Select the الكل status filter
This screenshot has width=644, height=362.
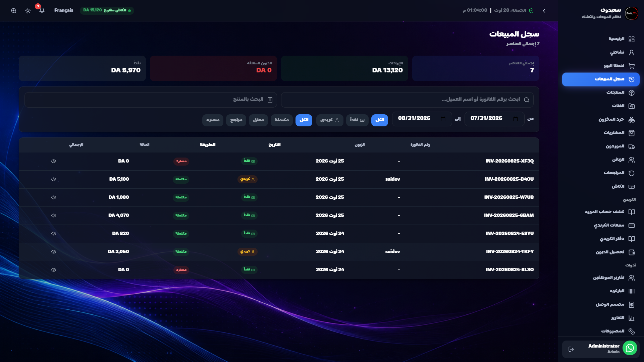304,120
